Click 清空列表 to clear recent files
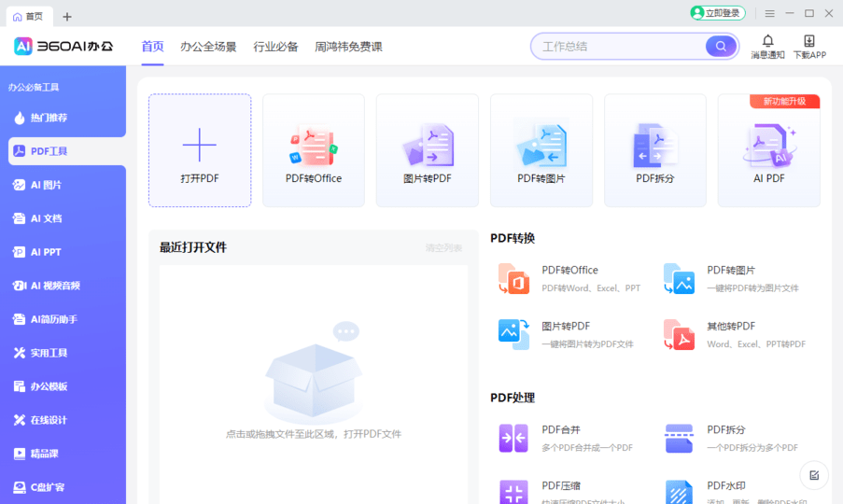This screenshot has height=504, width=843. (443, 248)
